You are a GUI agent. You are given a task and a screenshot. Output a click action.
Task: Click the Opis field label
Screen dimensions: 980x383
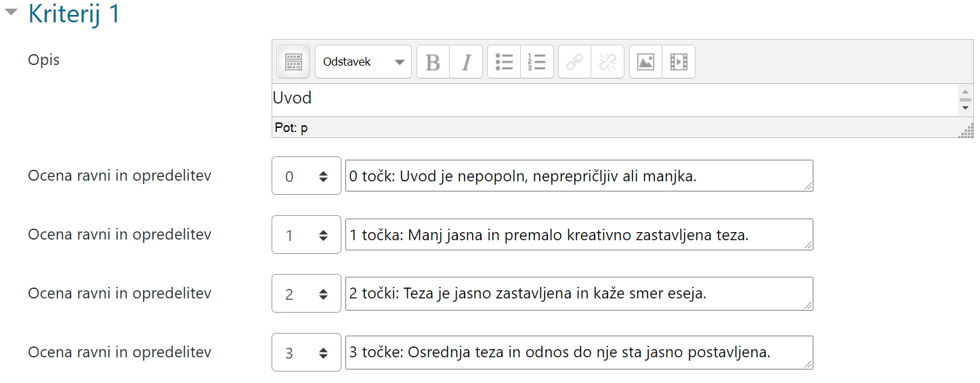(x=44, y=60)
